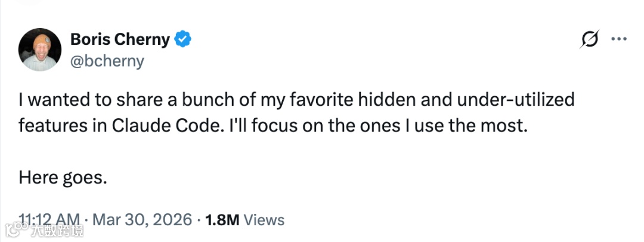Open Boris Cherny's profile picture
Viewport: 644px width, 242px height.
point(40,50)
